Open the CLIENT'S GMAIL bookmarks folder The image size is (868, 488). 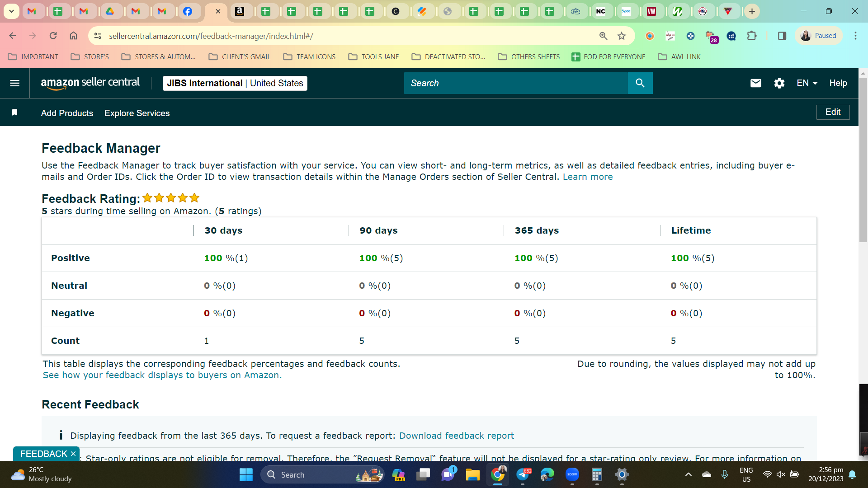[x=240, y=57]
